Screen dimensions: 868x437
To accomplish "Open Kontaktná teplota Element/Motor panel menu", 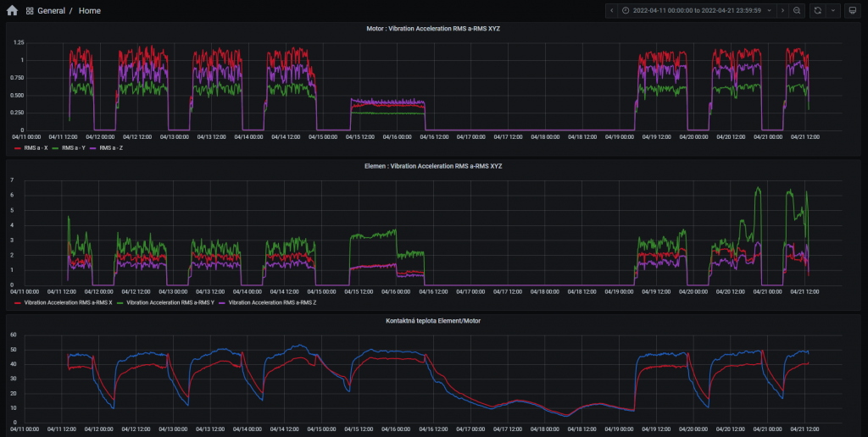I will pyautogui.click(x=433, y=322).
